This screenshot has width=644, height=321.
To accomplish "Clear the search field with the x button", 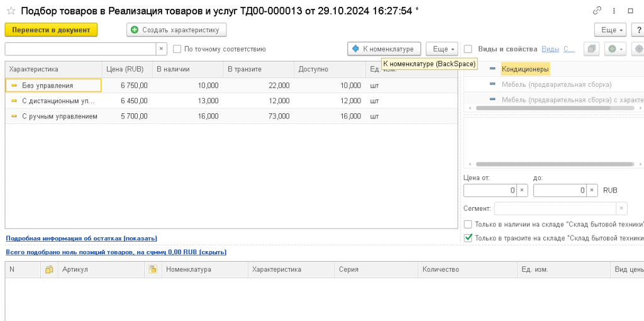I will point(162,49).
